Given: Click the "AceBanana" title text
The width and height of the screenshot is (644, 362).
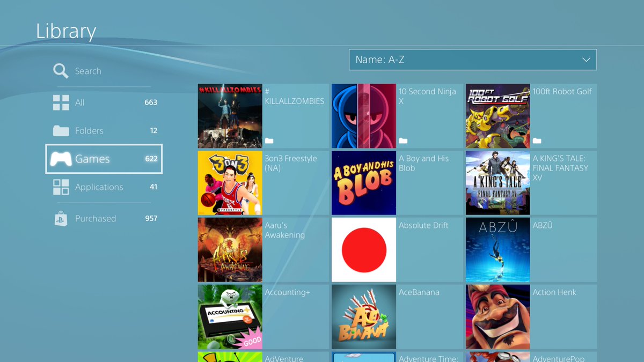Looking at the screenshot, I should click(x=419, y=292).
